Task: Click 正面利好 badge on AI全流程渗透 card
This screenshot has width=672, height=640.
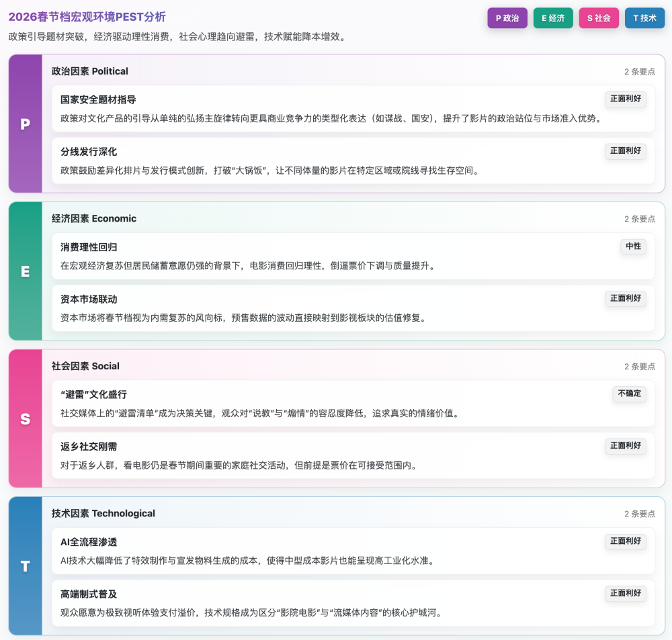Action: point(625,541)
